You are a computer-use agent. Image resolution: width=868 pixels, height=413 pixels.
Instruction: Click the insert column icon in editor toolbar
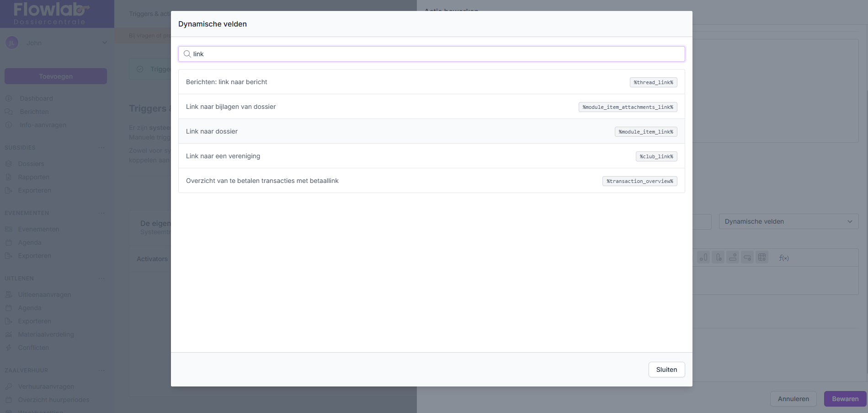(x=703, y=257)
